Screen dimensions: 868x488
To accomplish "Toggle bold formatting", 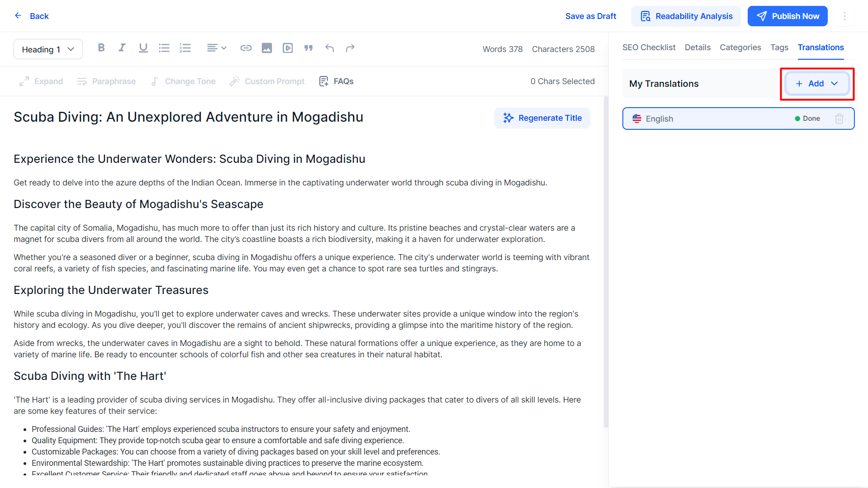I will coord(101,48).
